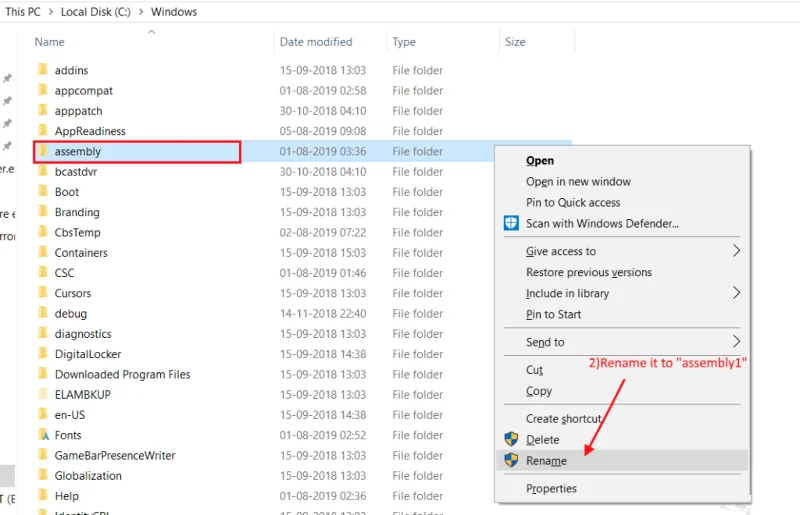Click the Downloaded Program Files folder icon
This screenshot has width=800, height=515.
(x=43, y=374)
